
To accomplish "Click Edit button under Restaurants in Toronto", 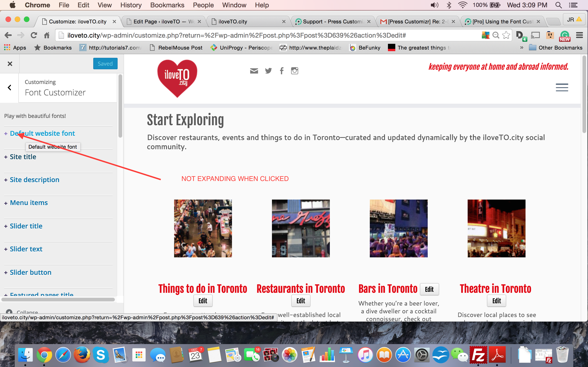I will pyautogui.click(x=301, y=301).
